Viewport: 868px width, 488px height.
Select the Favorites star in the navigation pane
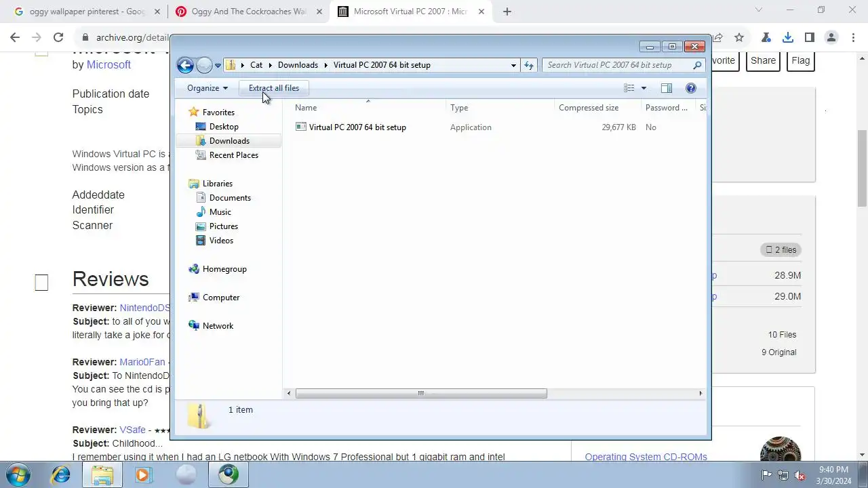tap(194, 113)
